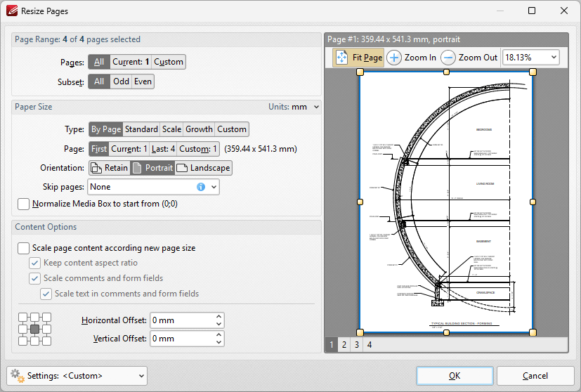Select the top-left anchor position box
The image size is (581, 392).
click(23, 317)
